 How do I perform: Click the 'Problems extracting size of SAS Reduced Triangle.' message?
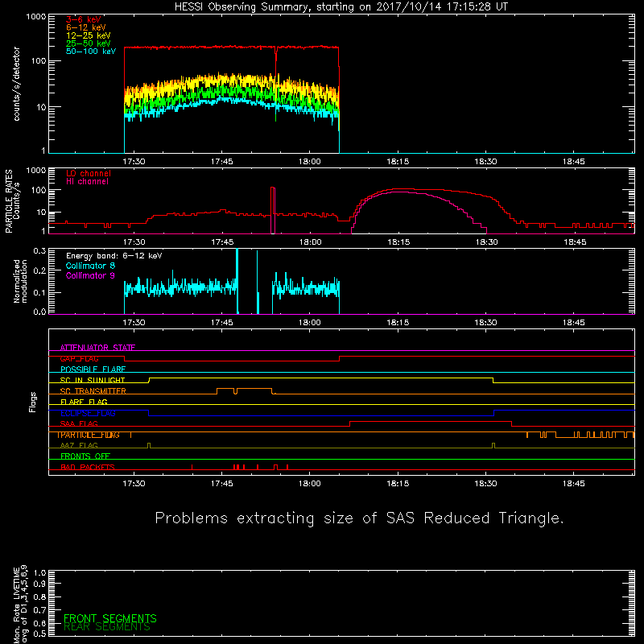(359, 518)
